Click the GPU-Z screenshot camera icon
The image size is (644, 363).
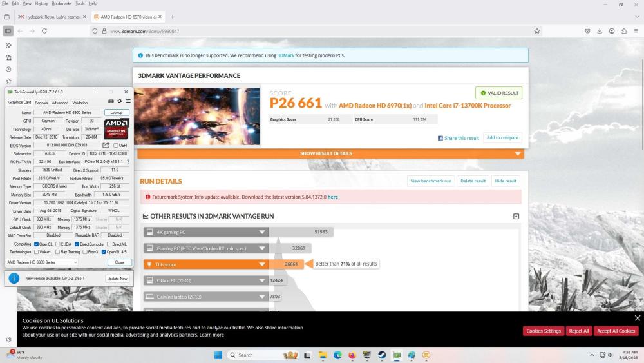pos(111,101)
